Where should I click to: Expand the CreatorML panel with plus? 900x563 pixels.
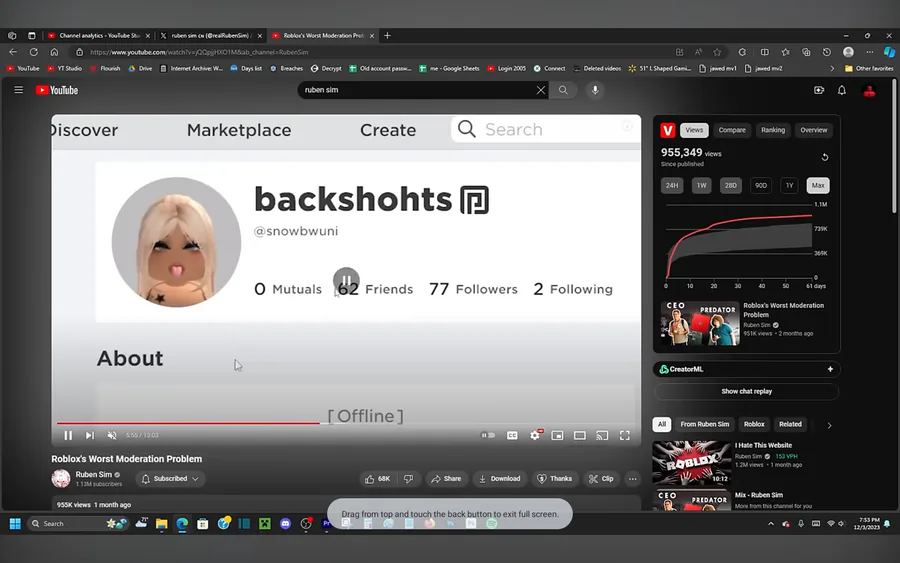(x=830, y=369)
